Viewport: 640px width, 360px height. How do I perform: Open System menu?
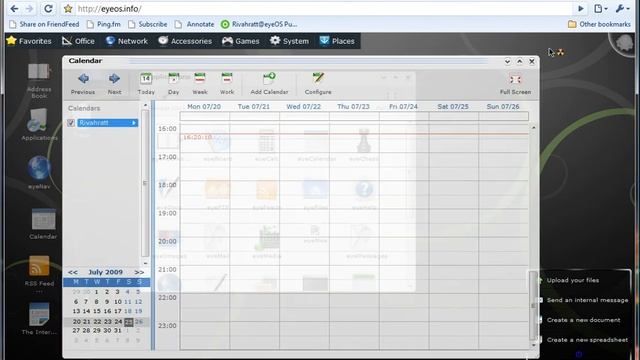(289, 41)
